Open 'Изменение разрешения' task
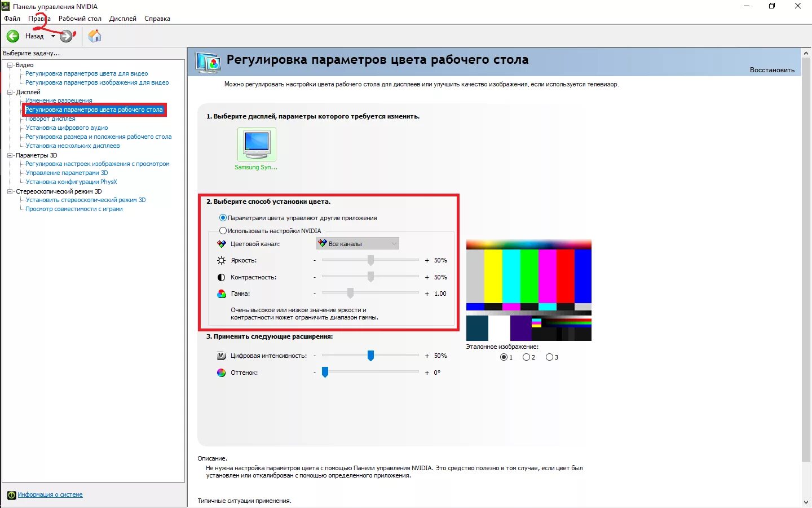The image size is (812, 508). 59,100
